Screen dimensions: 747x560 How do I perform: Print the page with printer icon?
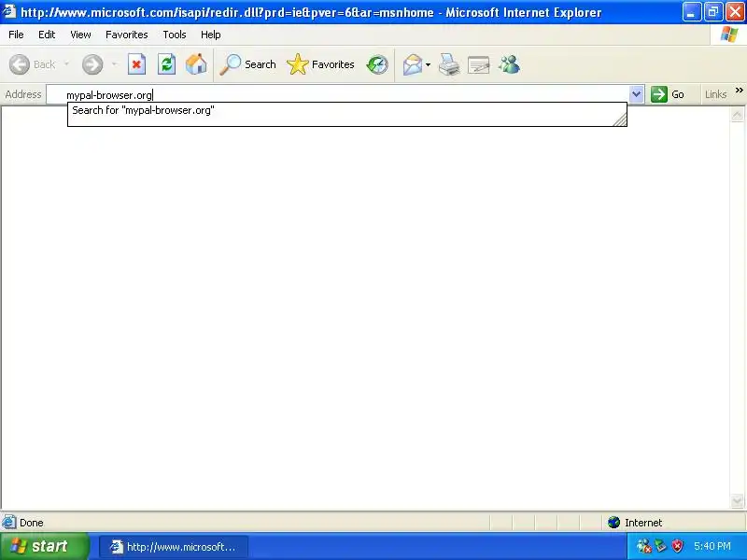[449, 64]
